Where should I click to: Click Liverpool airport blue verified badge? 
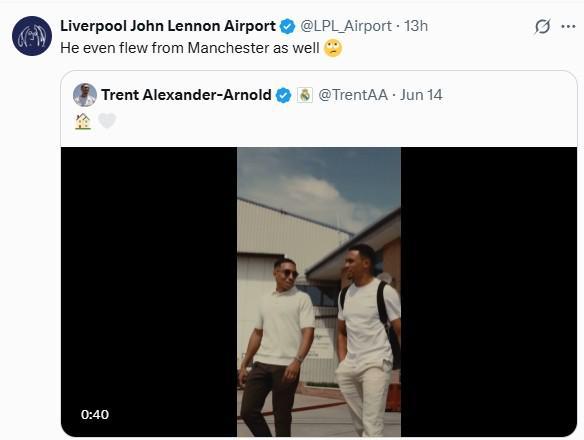click(x=287, y=26)
